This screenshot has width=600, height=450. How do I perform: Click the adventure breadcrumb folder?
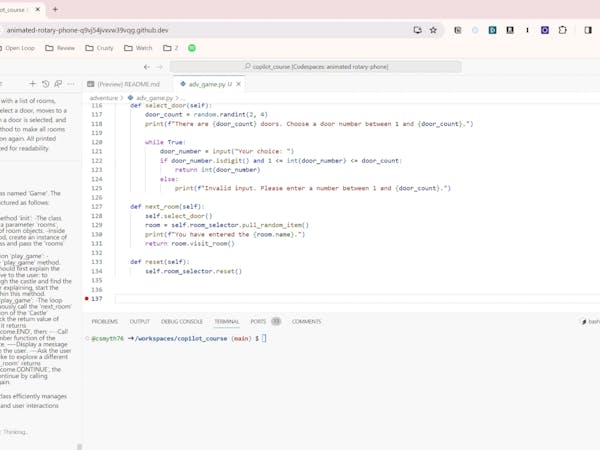[104, 98]
